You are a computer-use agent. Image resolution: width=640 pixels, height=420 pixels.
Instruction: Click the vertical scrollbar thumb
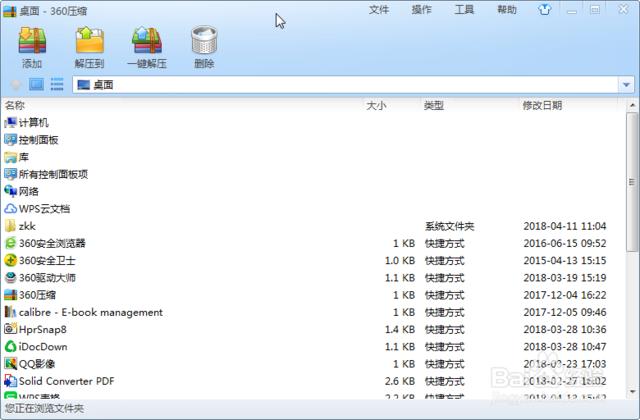[x=632, y=182]
